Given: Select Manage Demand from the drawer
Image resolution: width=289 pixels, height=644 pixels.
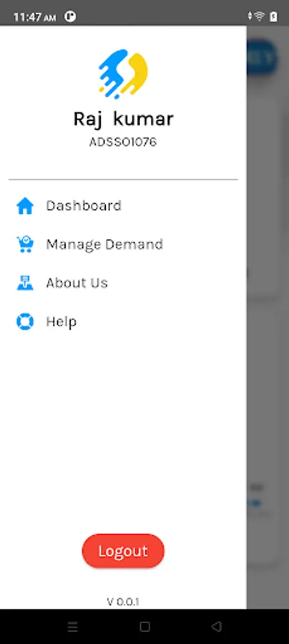Looking at the screenshot, I should click(123, 245).
